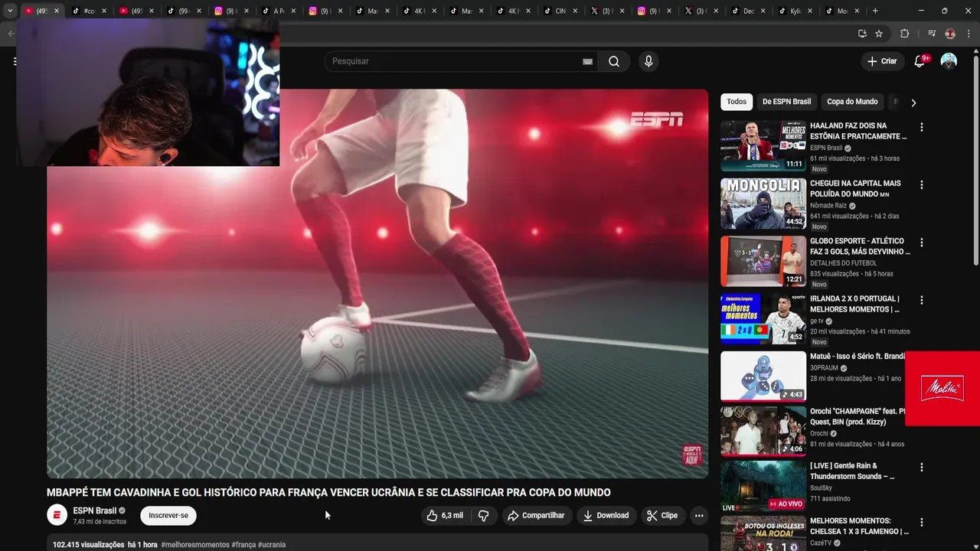Open the Chrome media control icon
Viewport: 980px width, 551px height.
[931, 34]
